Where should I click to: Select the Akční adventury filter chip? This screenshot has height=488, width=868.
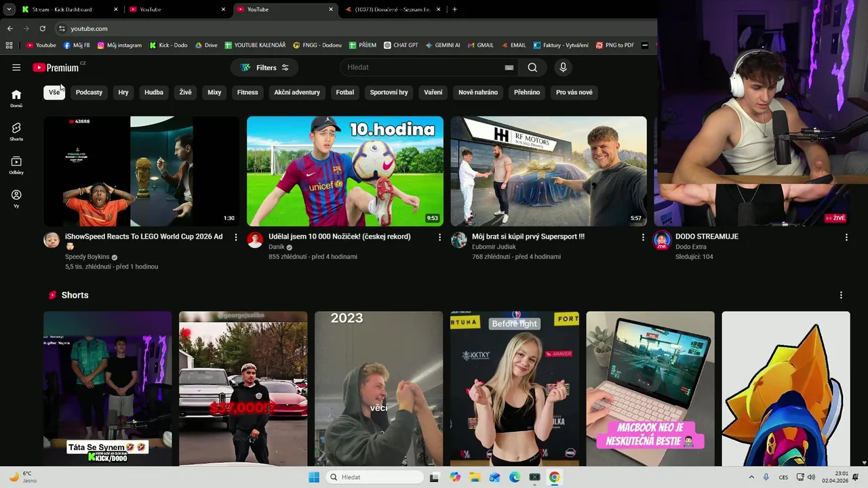[x=297, y=92]
